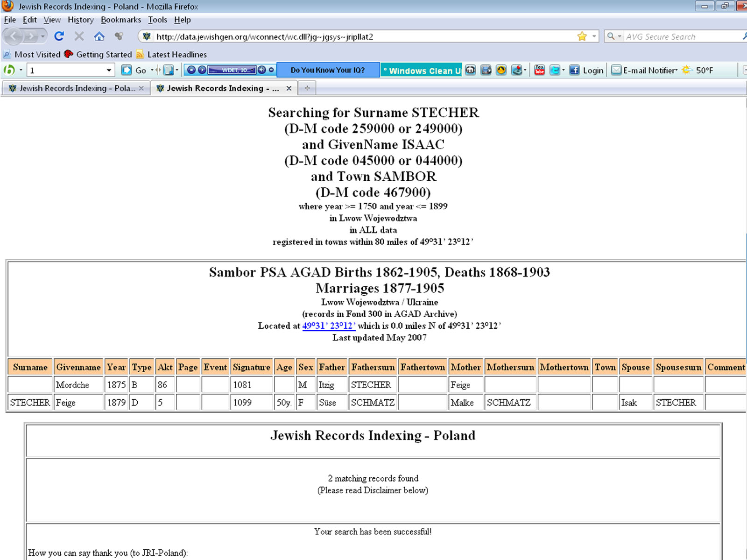Open the toolbar search box dropdown arrow
Viewport: 747px width, 560px height.
[109, 70]
